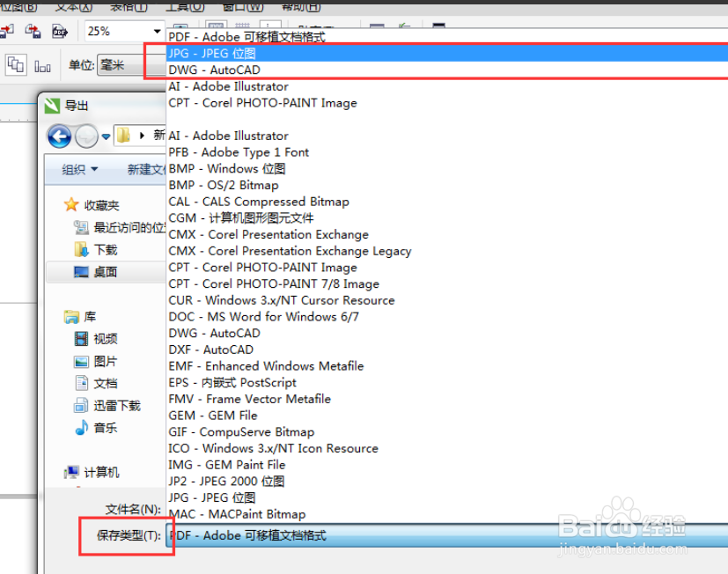Click the 库 libraries icon
This screenshot has width=728, height=574.
coord(71,317)
